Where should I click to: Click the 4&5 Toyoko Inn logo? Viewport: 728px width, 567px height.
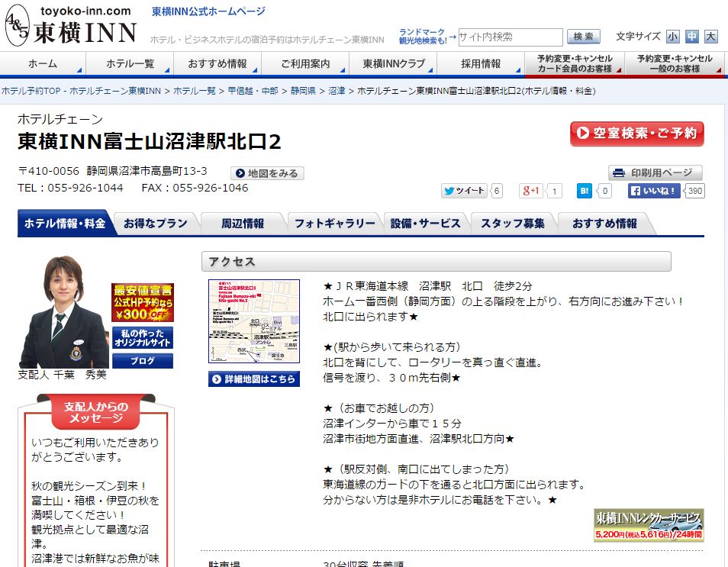[70, 25]
